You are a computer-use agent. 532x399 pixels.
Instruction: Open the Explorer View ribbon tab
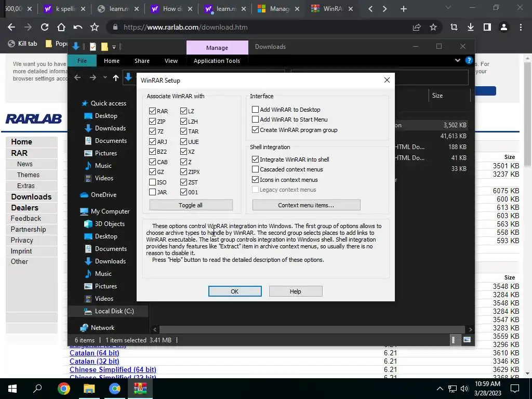[x=171, y=61]
